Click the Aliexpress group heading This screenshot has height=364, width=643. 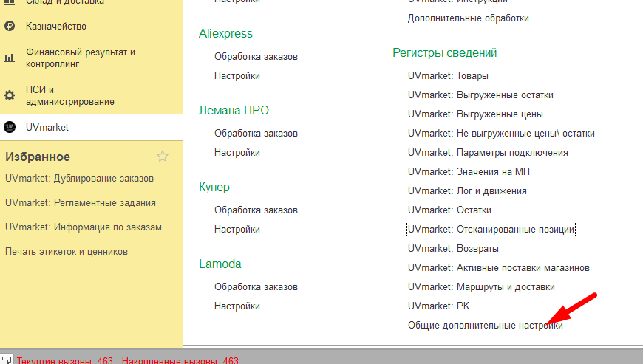[225, 33]
